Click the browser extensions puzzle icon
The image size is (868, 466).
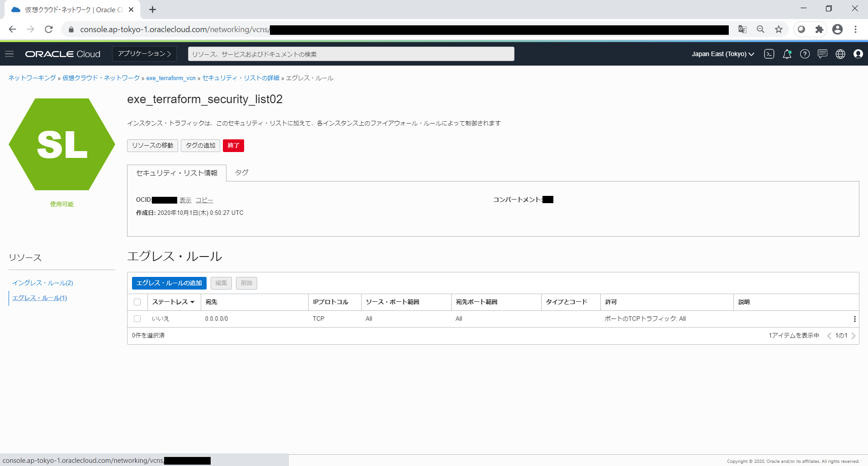[x=819, y=29]
